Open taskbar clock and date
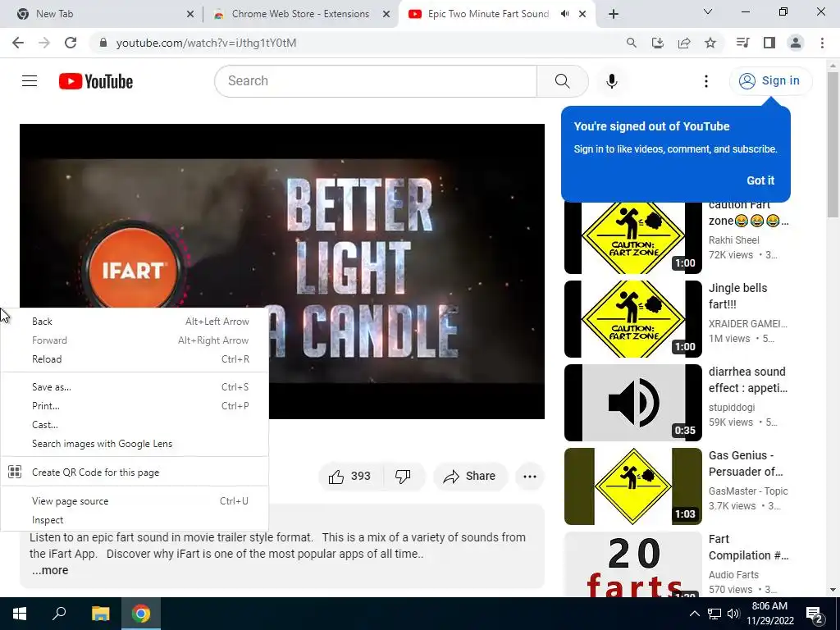Image resolution: width=840 pixels, height=630 pixels. coord(769,614)
